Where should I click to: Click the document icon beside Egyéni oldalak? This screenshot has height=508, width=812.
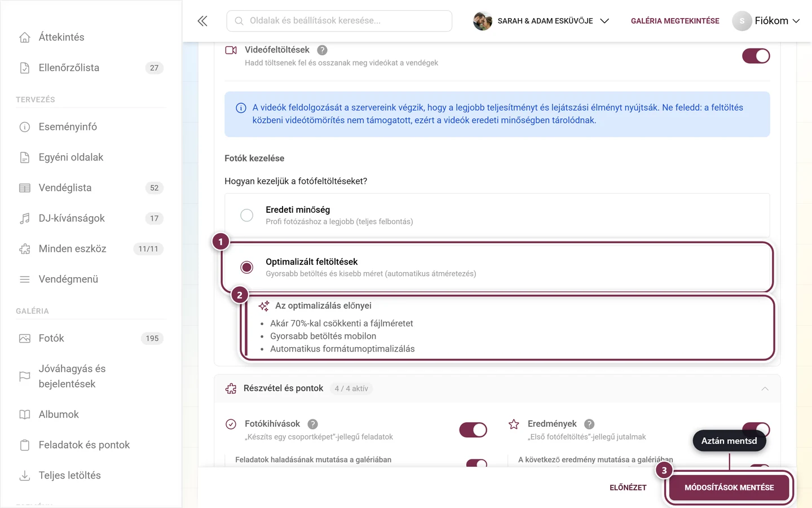point(25,157)
